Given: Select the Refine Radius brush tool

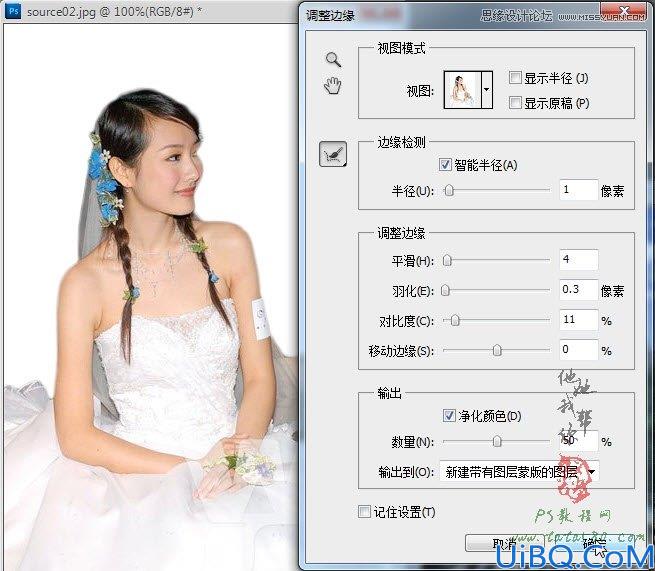Looking at the screenshot, I should 333,154.
